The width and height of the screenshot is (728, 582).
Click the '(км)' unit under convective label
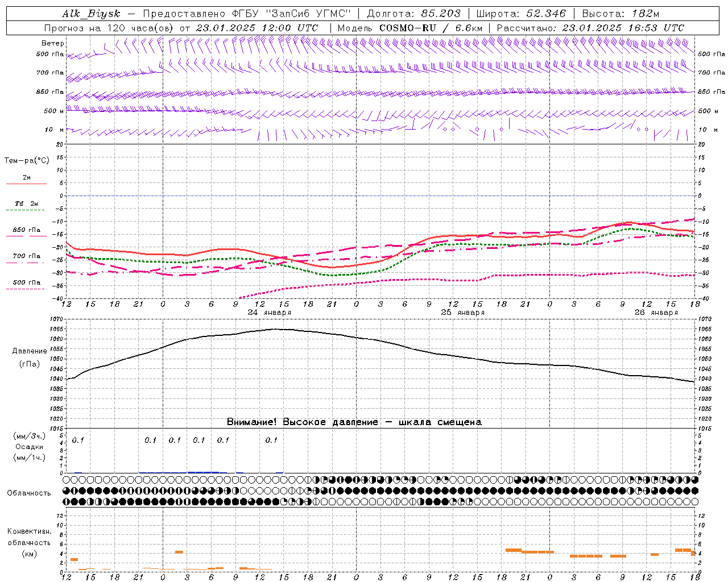tap(29, 554)
